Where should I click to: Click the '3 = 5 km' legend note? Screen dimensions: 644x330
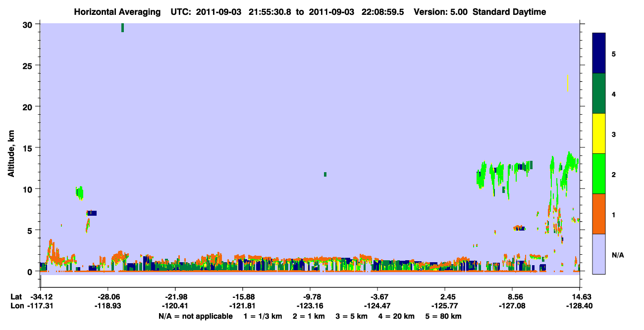(x=351, y=316)
